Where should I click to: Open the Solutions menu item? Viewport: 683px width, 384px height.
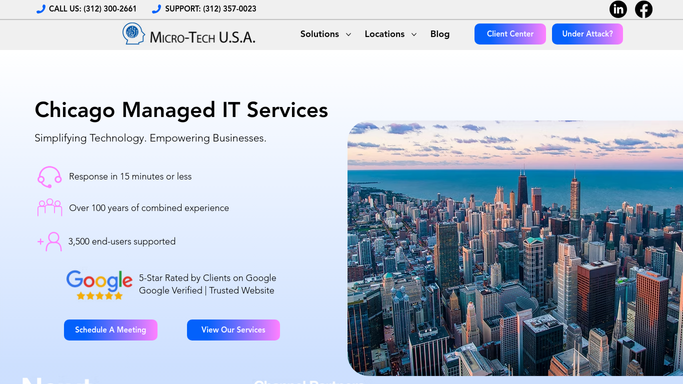[x=319, y=34]
